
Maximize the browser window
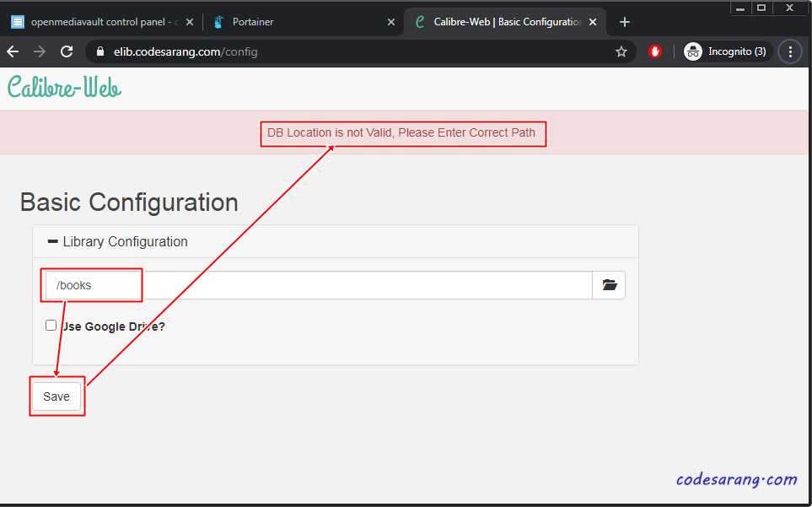pos(761,8)
